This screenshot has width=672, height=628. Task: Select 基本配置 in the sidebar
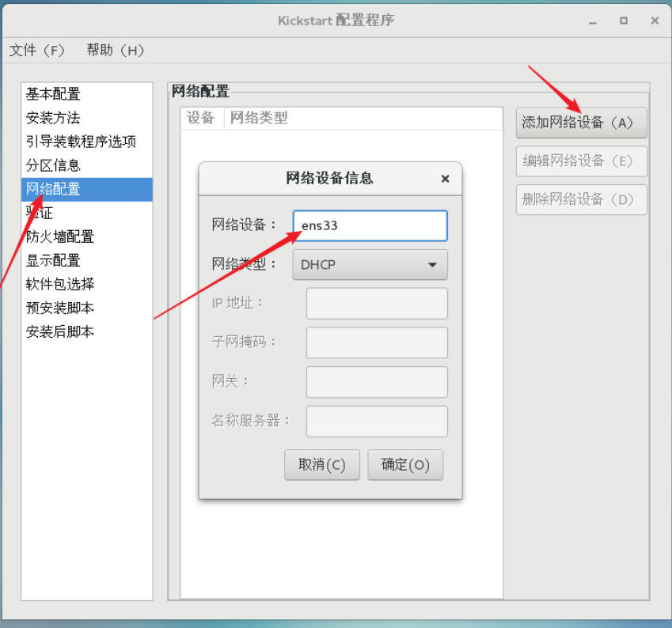coord(87,94)
